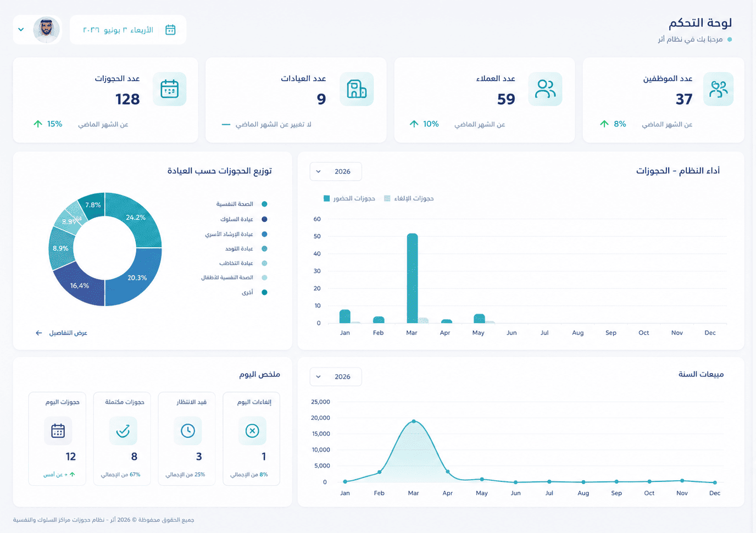Image resolution: width=756 pixels, height=533 pixels.
Task: Click the February data point on sales line
Action: point(379,473)
